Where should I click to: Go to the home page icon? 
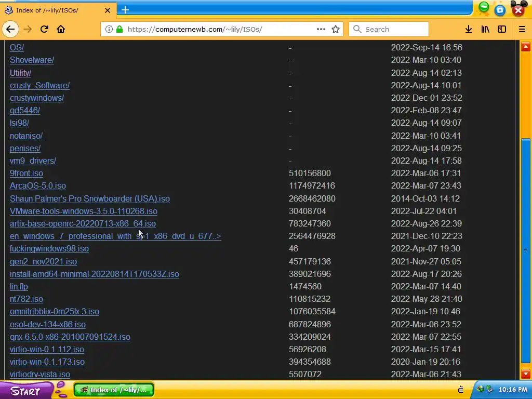coord(61,29)
